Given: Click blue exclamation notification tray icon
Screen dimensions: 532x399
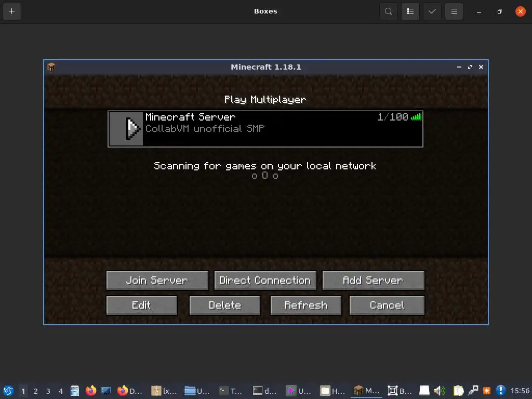Looking at the screenshot, I should 500,391.
